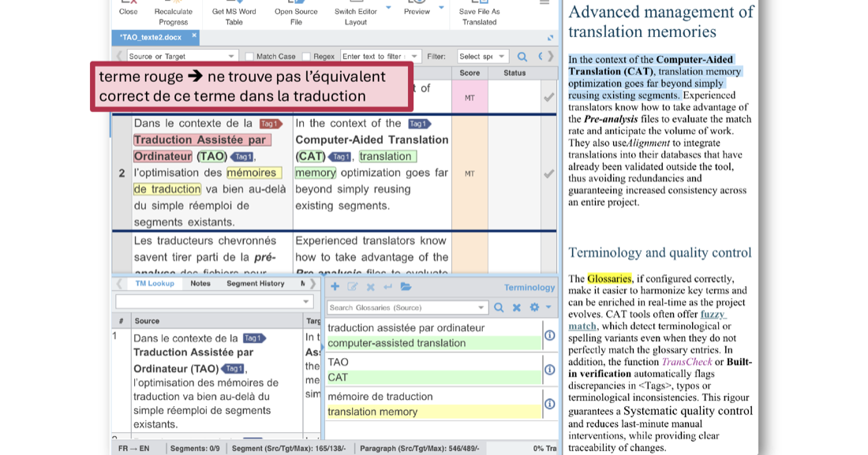Open the Filter 'Select spe' dropdown
Viewport: 868px width, 455px height.
point(482,57)
